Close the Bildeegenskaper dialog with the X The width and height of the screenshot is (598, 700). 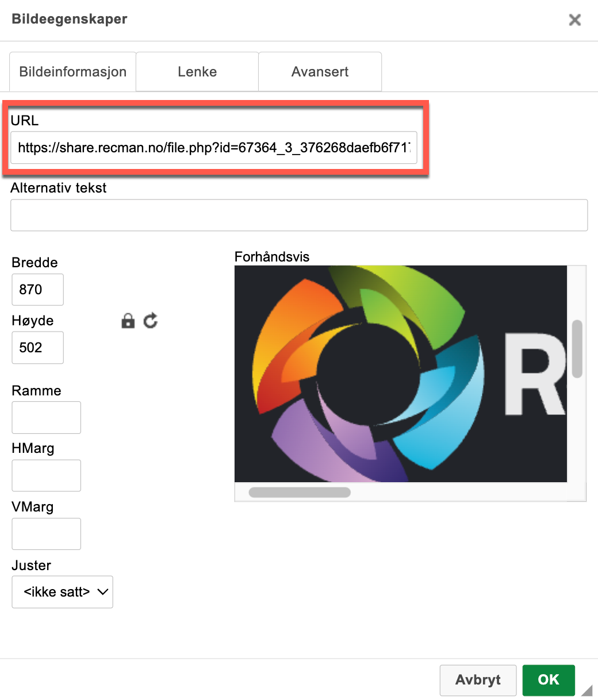(x=574, y=20)
